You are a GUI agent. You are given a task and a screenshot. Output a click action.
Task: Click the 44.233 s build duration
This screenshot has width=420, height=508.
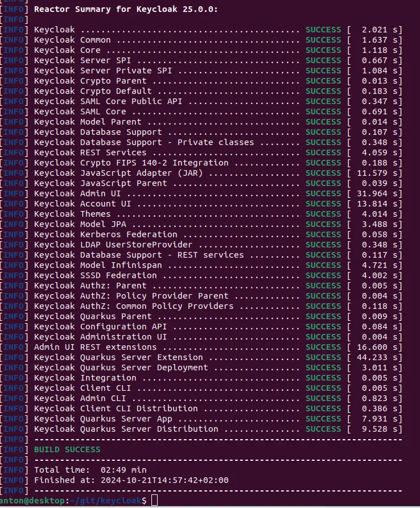click(377, 357)
